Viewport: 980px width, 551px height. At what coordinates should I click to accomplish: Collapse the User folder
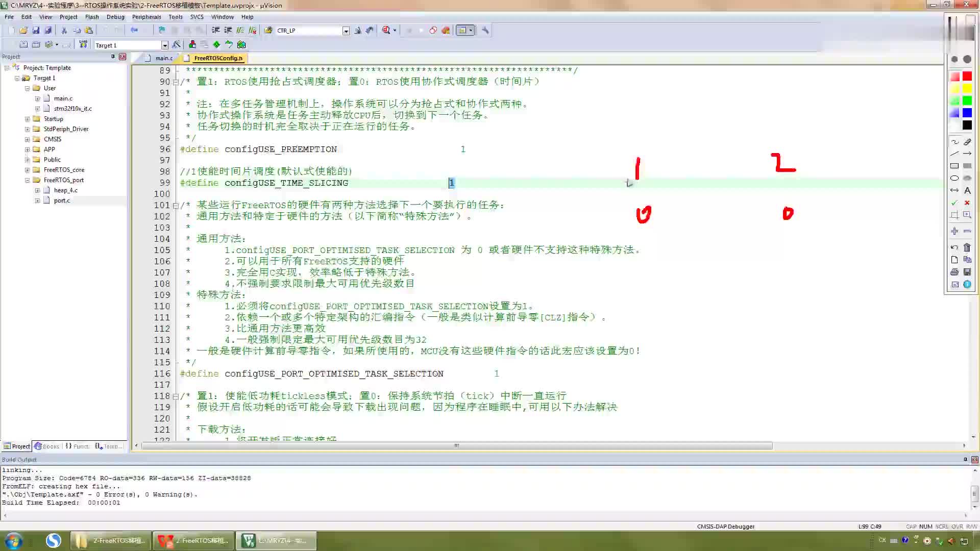27,88
